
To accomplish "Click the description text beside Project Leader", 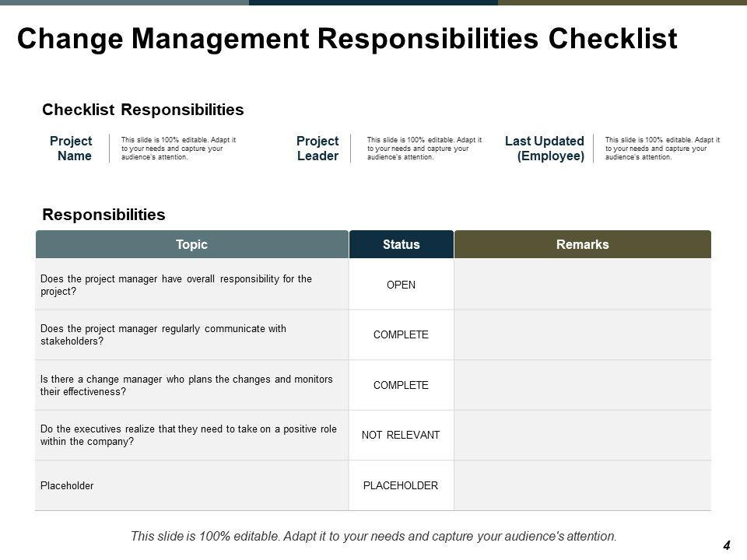I will point(424,148).
